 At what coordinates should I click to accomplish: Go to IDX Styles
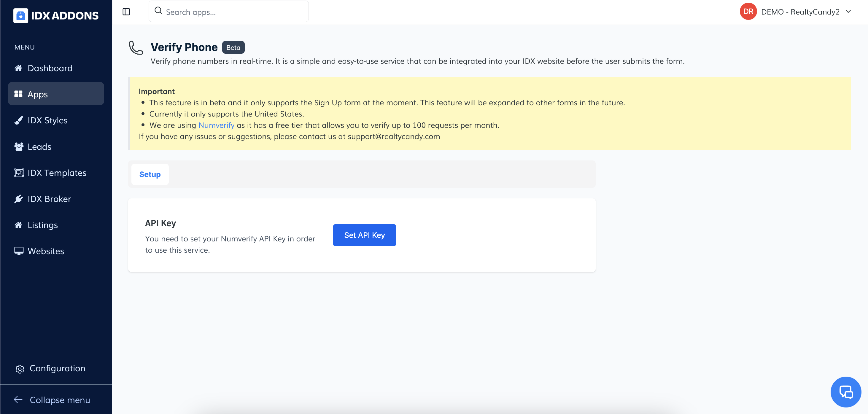click(x=47, y=120)
